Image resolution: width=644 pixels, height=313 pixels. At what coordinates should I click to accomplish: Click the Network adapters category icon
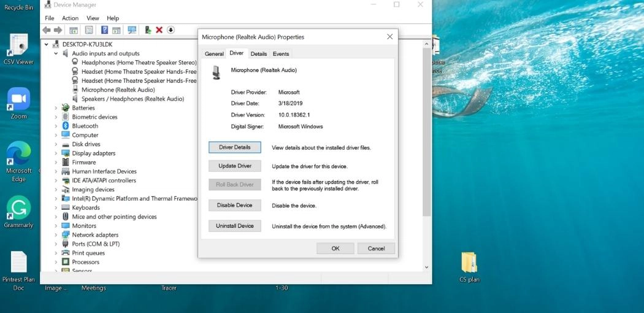pos(65,234)
